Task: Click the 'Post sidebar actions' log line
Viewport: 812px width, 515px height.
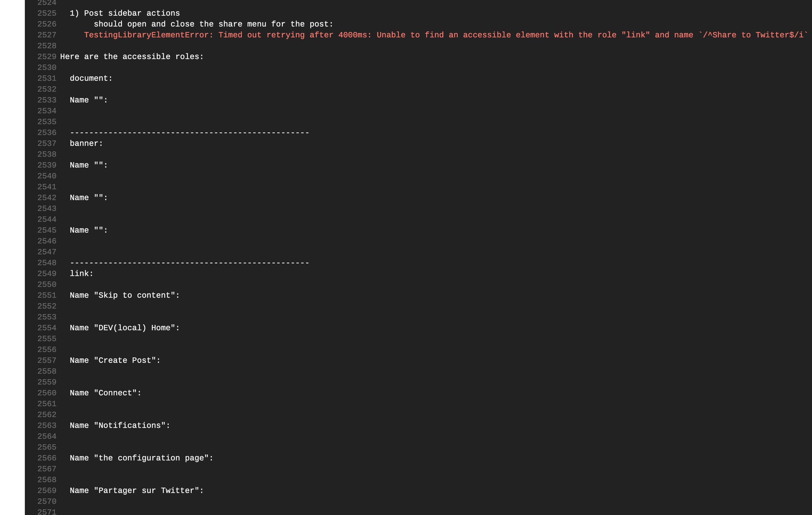Action: (125, 13)
